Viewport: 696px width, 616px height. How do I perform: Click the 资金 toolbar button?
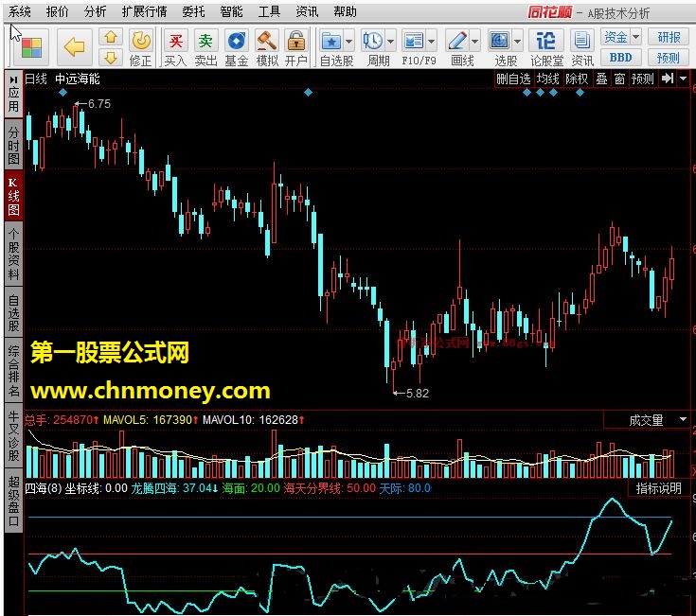click(x=616, y=37)
